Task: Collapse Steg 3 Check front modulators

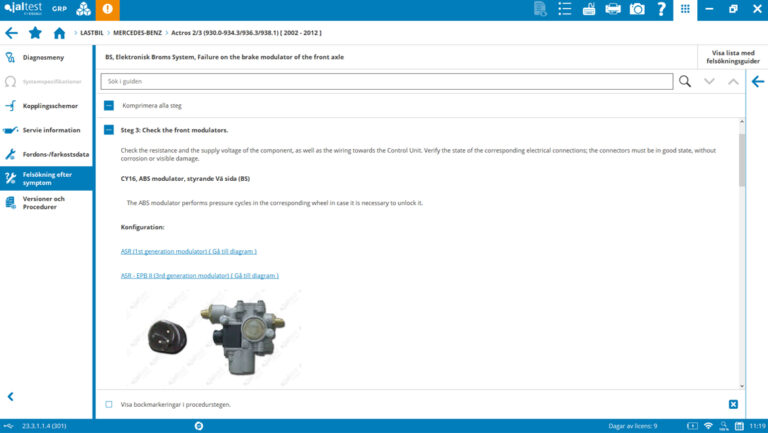Action: point(109,130)
